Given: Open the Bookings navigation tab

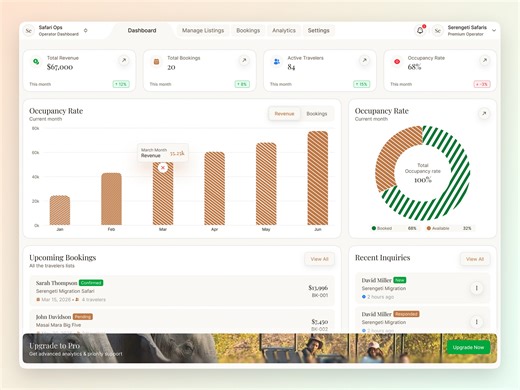Looking at the screenshot, I should [248, 30].
